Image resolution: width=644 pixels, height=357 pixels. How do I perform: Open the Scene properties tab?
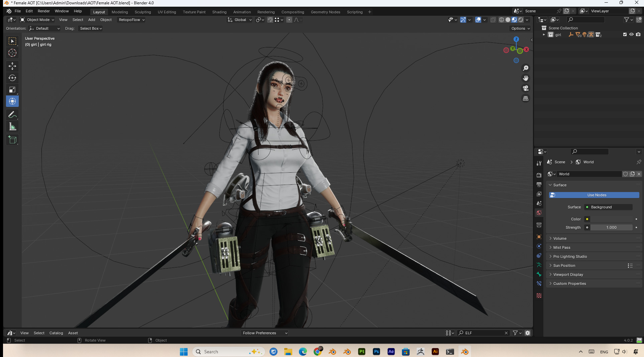click(x=539, y=203)
